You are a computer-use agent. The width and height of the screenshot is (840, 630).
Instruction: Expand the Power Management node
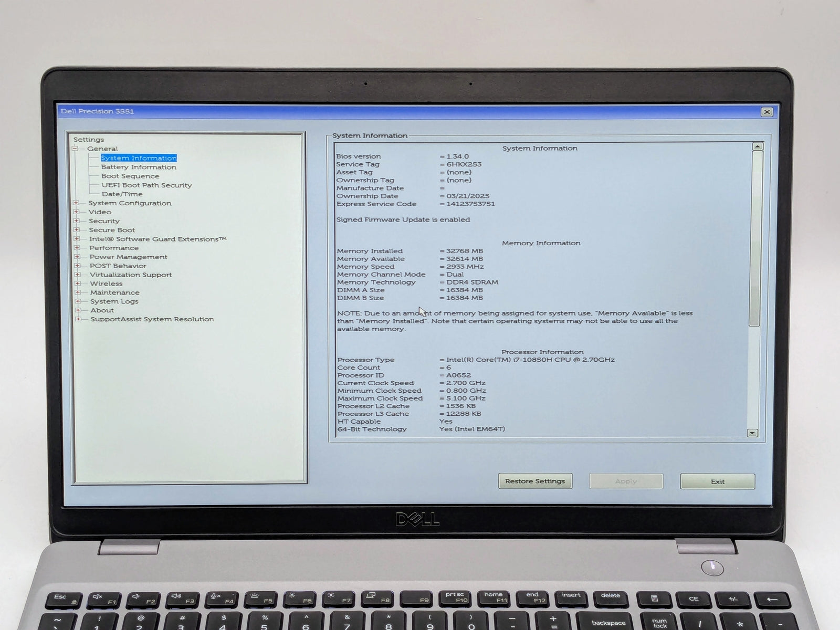point(77,256)
